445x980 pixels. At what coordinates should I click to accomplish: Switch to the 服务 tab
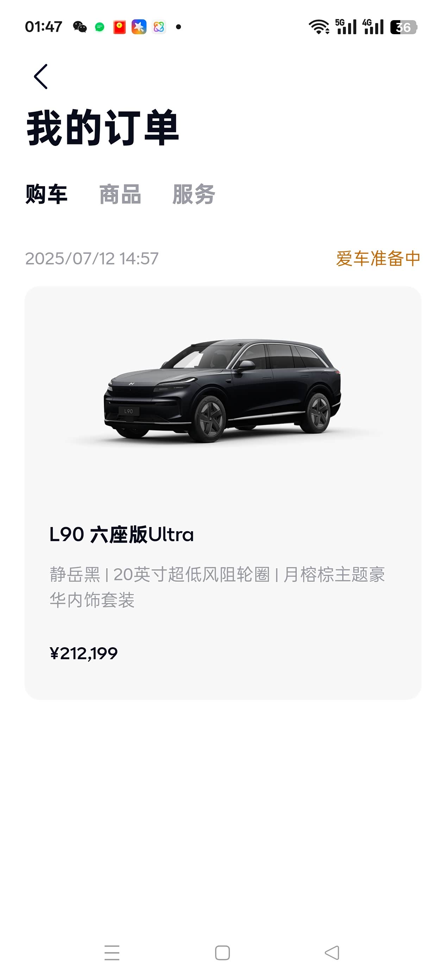(194, 194)
